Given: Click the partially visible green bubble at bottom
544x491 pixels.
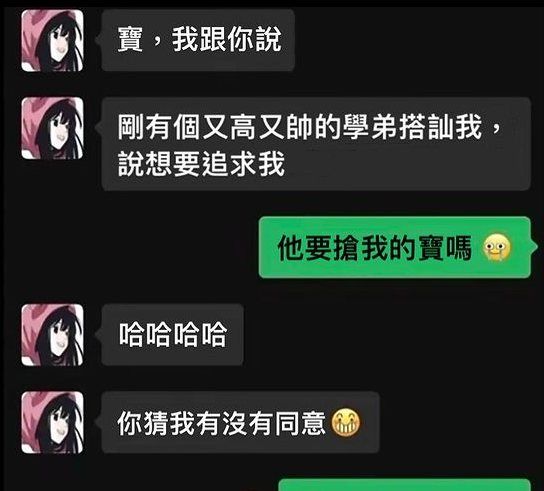Looking at the screenshot, I should point(405,485).
